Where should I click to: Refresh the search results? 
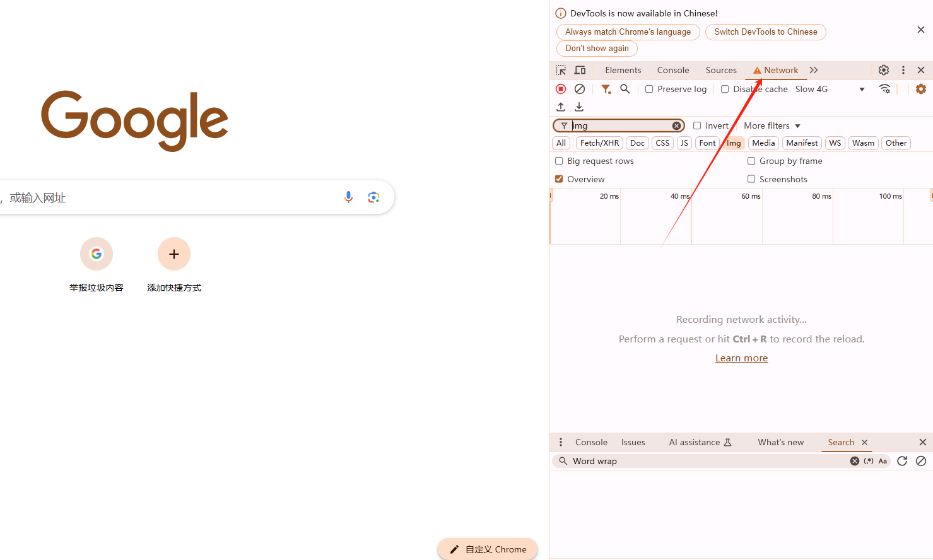point(902,461)
